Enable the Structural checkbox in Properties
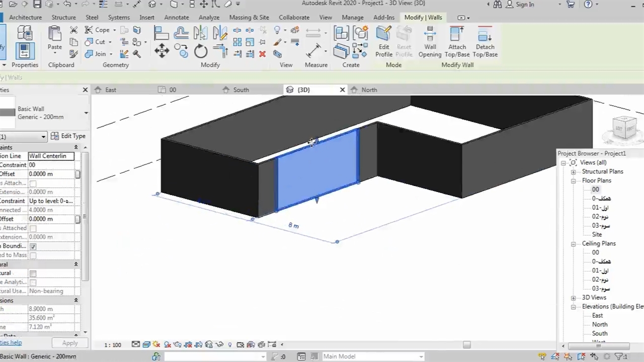The image size is (644, 362). pos(33,274)
